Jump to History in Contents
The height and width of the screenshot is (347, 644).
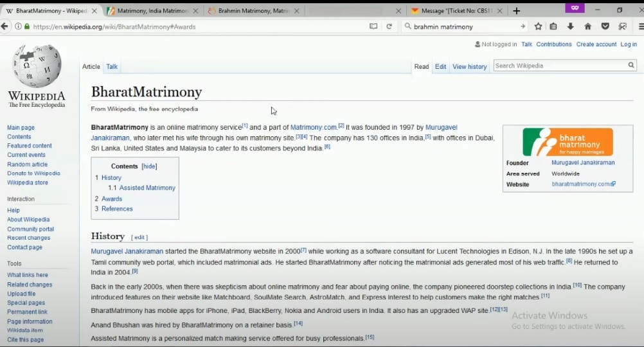[111, 178]
